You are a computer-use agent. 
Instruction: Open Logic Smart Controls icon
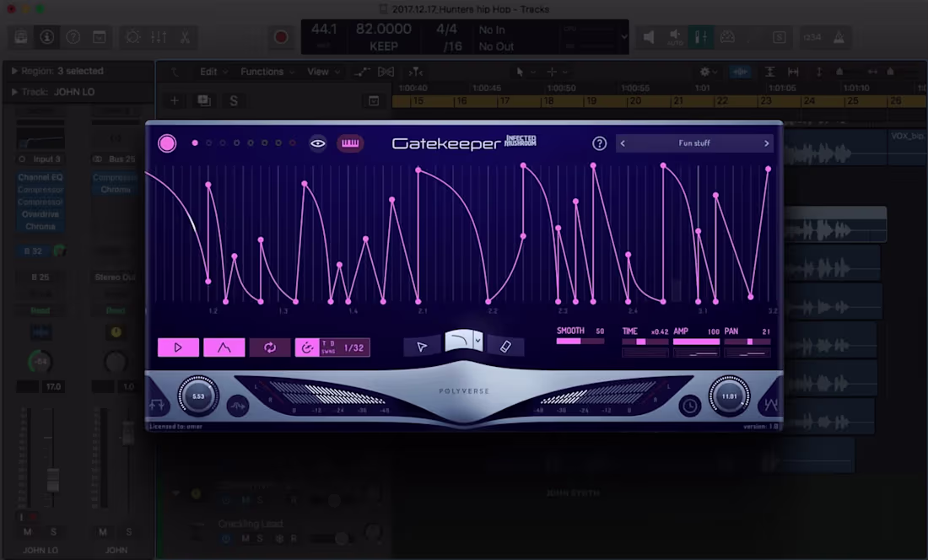click(x=132, y=37)
